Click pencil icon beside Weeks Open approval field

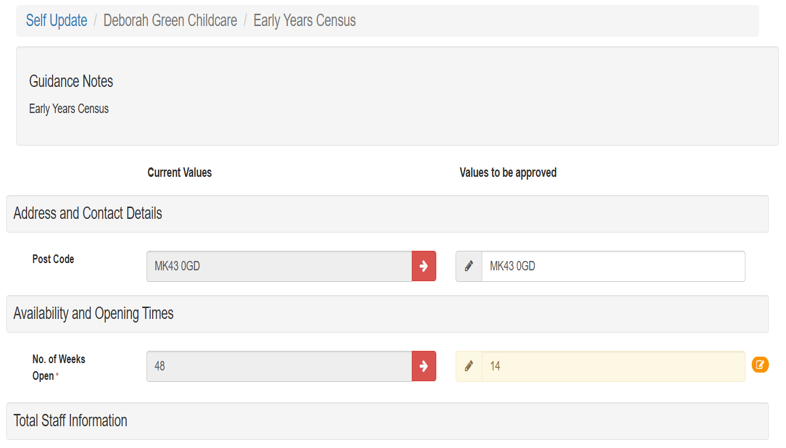(x=469, y=366)
